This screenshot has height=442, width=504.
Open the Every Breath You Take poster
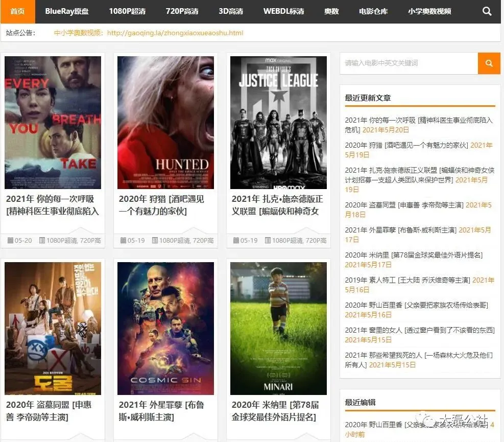pyautogui.click(x=53, y=123)
